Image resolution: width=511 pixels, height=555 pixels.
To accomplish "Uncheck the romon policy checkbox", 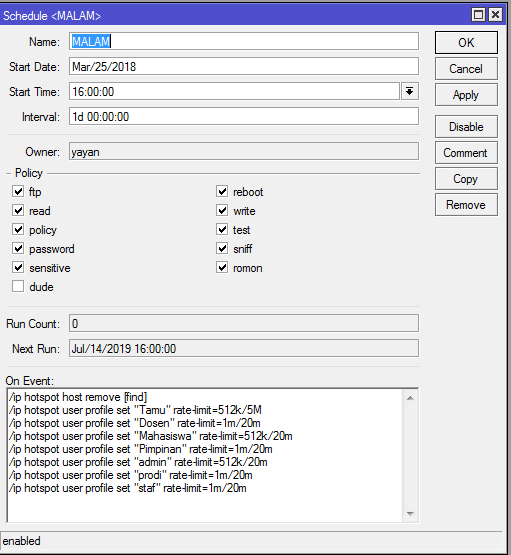I will pos(222,267).
